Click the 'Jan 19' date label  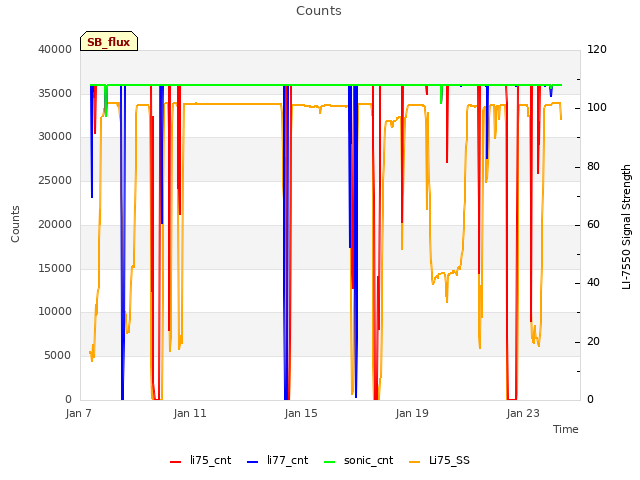[412, 413]
